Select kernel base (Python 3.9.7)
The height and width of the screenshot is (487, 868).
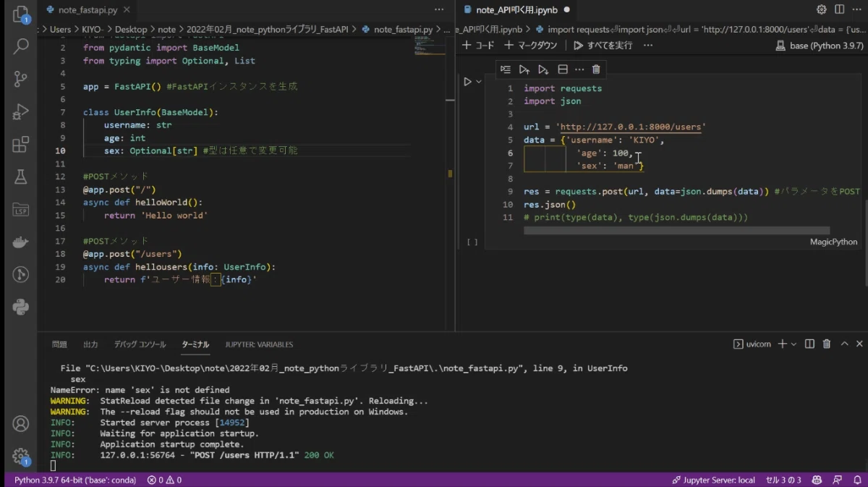point(819,45)
